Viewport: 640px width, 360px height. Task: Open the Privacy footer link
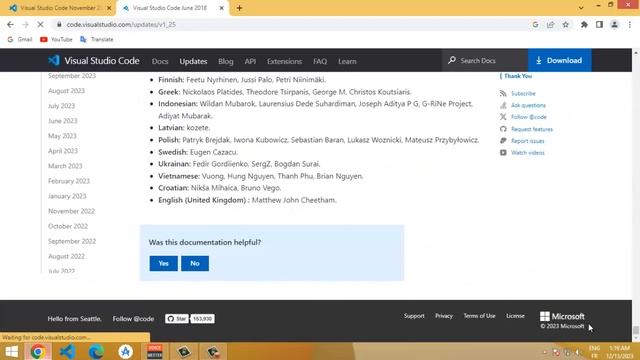(x=444, y=316)
